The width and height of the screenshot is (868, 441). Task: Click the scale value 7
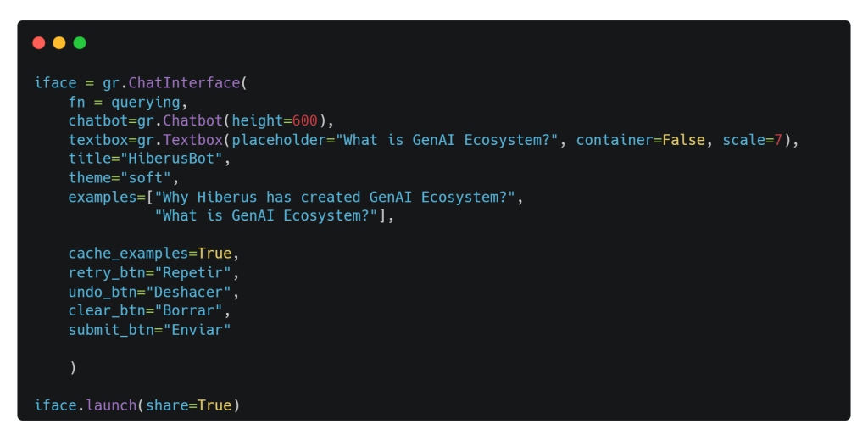tap(778, 140)
